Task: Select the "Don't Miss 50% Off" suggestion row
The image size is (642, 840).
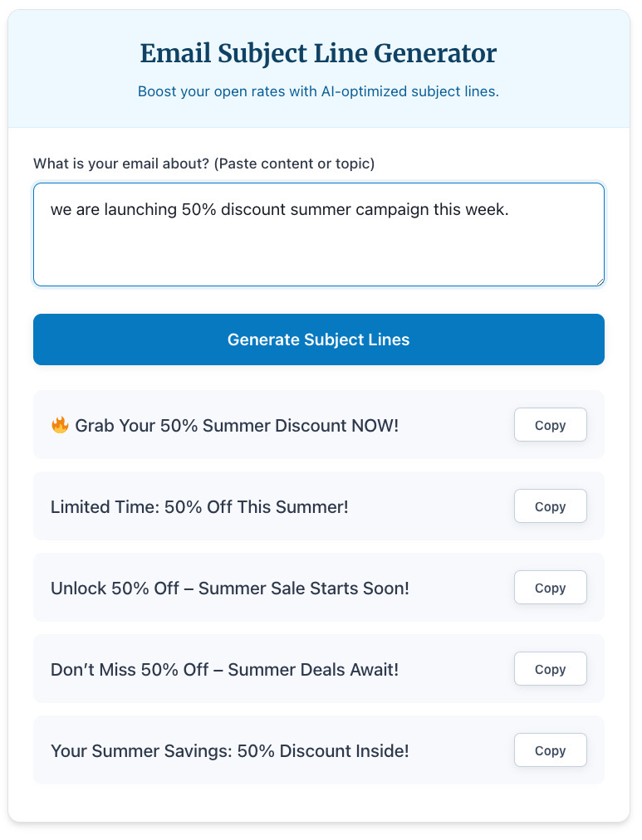Action: (x=249, y=668)
